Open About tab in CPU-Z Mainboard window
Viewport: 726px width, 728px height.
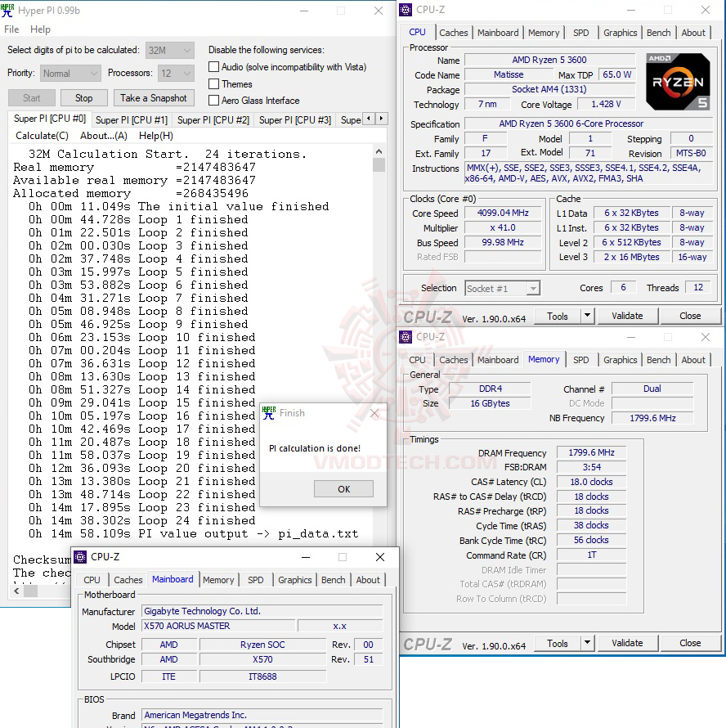368,580
